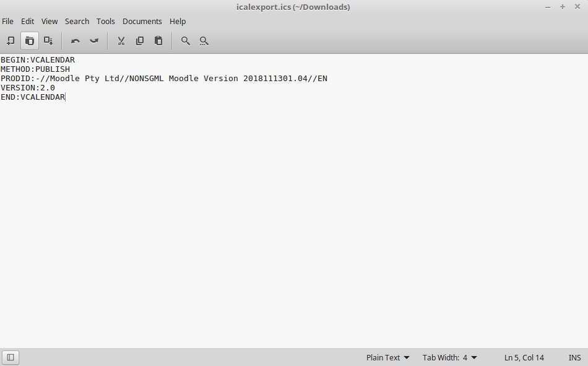This screenshot has height=366, width=588.
Task: Create a new document with toolbar icon
Action: tap(11, 40)
